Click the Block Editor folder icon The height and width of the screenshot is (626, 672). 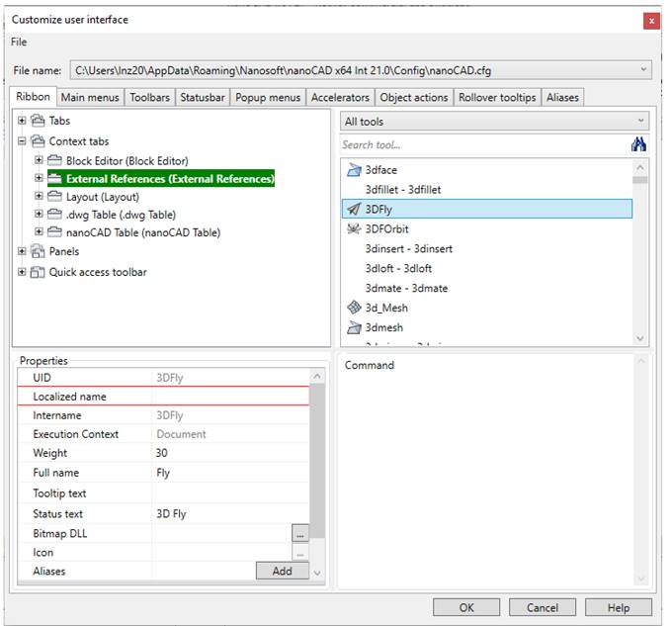click(x=55, y=160)
